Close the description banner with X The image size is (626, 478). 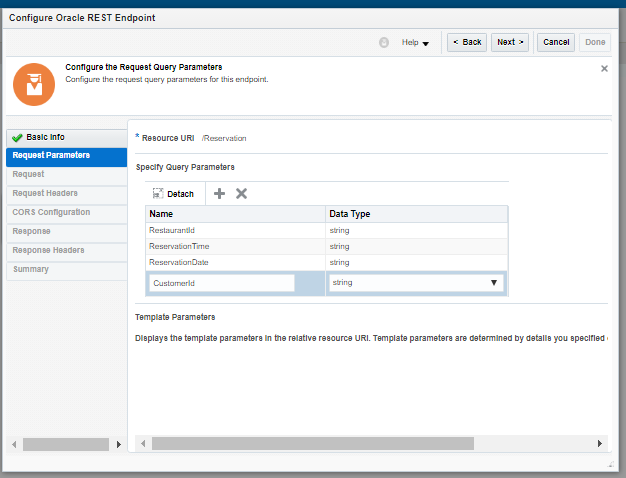pyautogui.click(x=604, y=69)
